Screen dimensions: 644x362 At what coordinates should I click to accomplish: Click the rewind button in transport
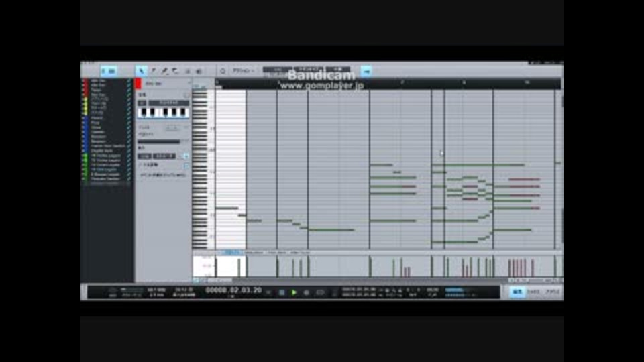coord(268,292)
